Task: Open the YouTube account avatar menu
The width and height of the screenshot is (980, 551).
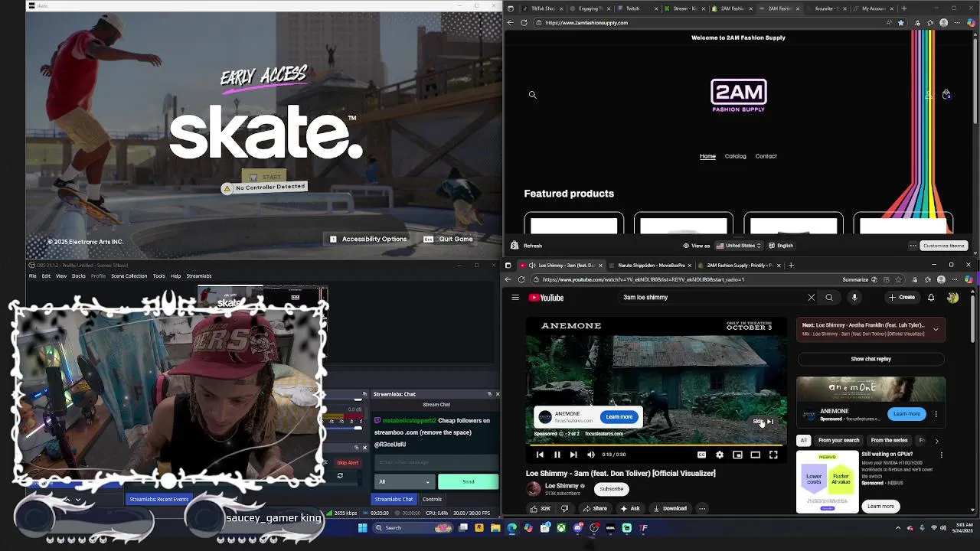Action: pyautogui.click(x=952, y=298)
